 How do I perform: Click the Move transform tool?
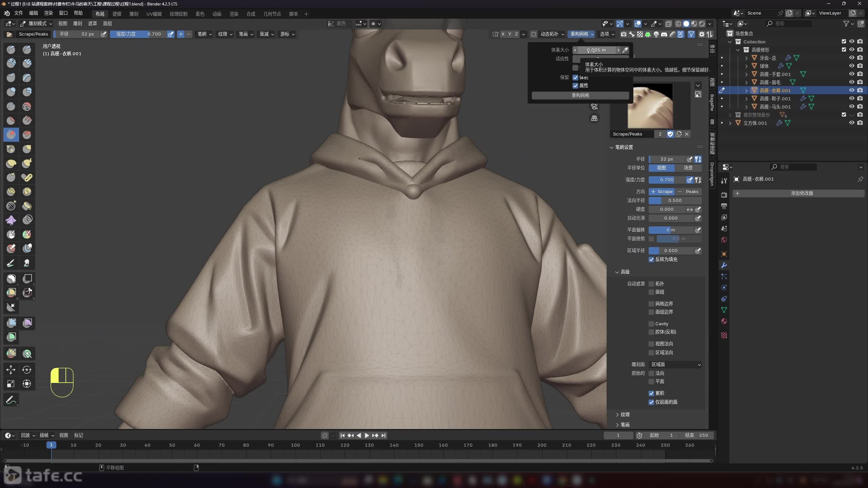click(x=11, y=369)
